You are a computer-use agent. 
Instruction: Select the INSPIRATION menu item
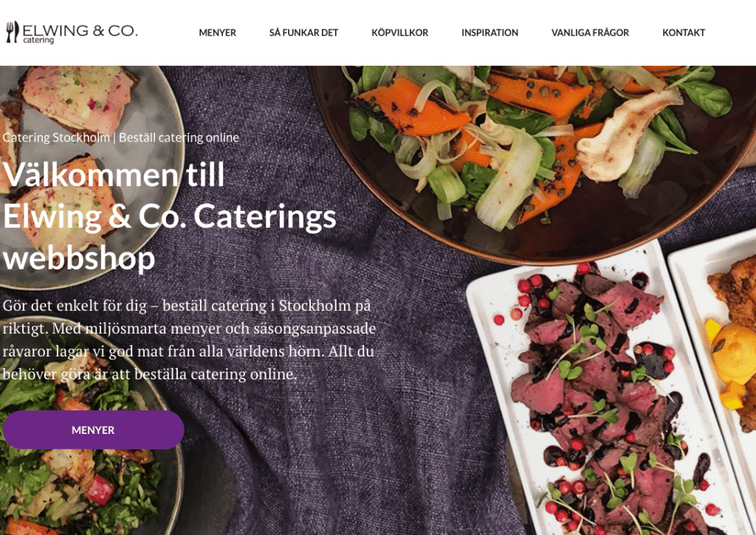click(490, 32)
